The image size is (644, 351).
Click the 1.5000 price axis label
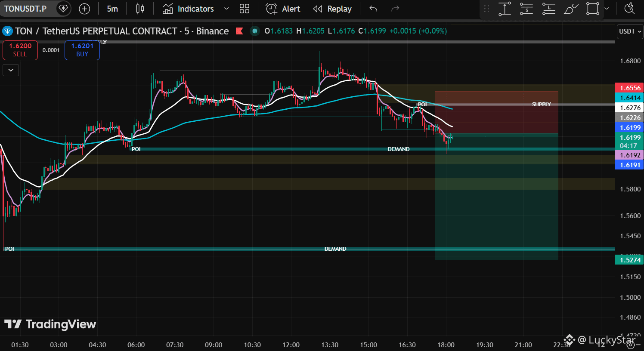[630, 297]
